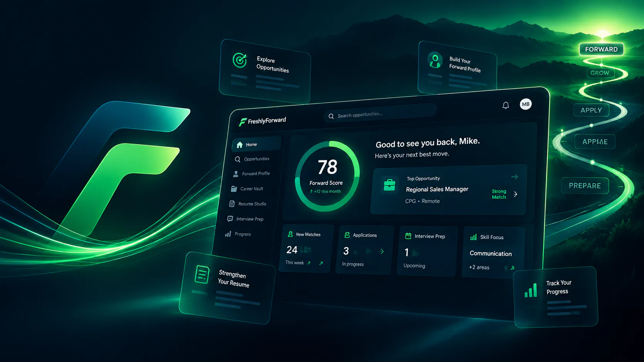
Task: Open Resume Studio in the sidebar
Action: point(248,204)
